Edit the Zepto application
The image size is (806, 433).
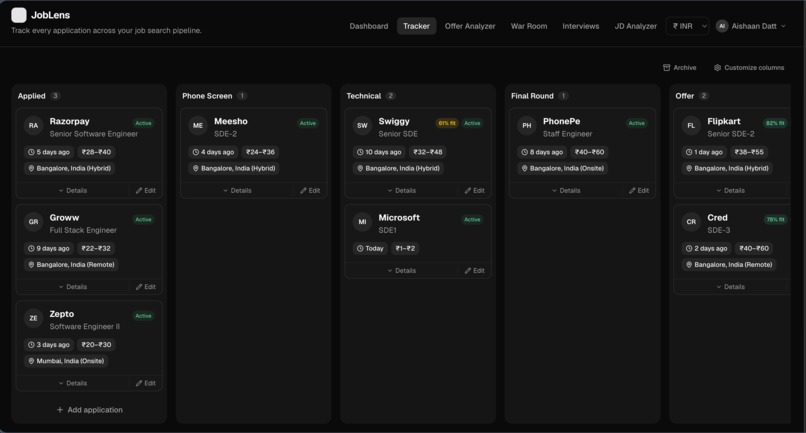click(x=145, y=383)
